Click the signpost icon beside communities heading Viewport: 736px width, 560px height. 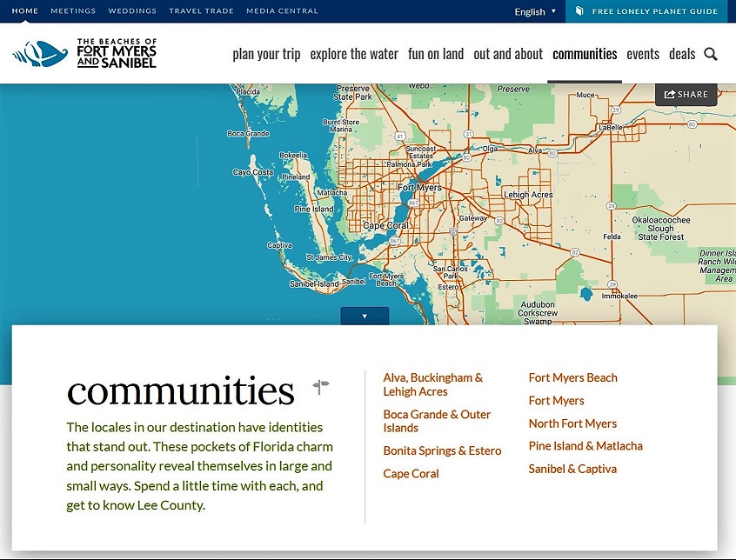tap(321, 387)
